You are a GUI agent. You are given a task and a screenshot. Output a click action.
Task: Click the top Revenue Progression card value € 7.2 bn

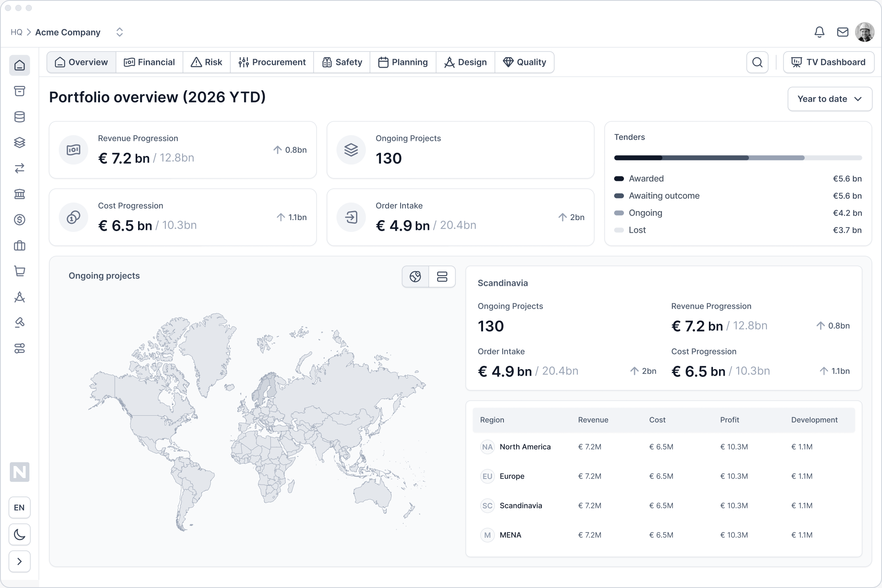point(124,158)
